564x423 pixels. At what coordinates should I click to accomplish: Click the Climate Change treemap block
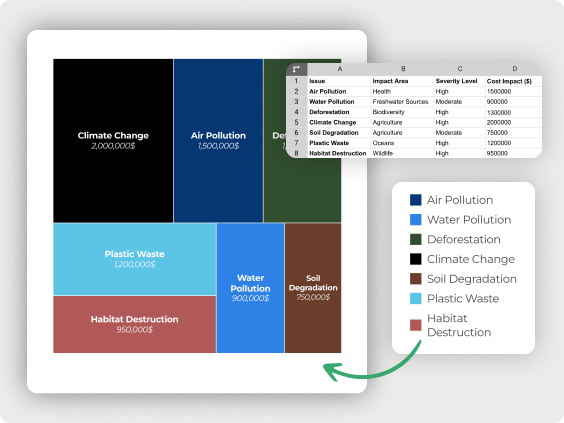click(x=113, y=141)
